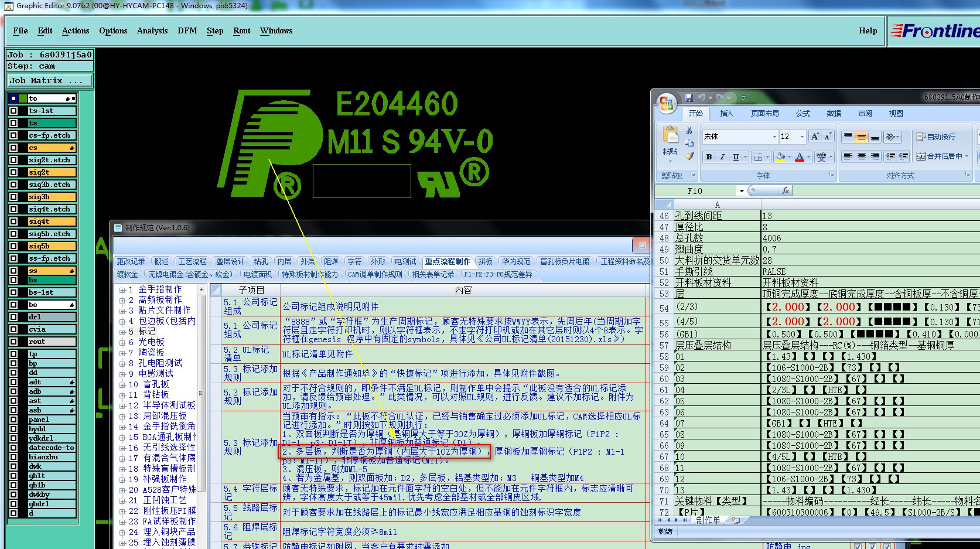980x549 pixels.
Task: Open the Excel Office button menu
Action: pos(667,103)
